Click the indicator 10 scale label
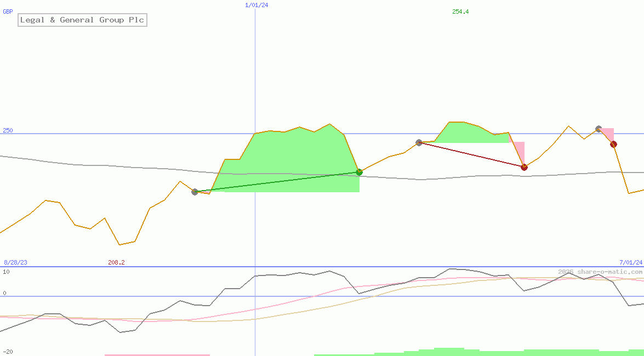 [6, 272]
